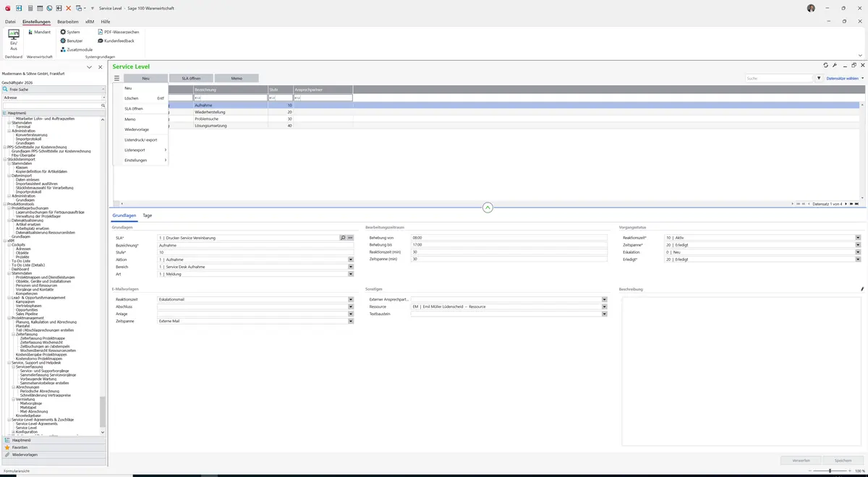Click the Memo toolbar button
868x477 pixels.
click(237, 78)
